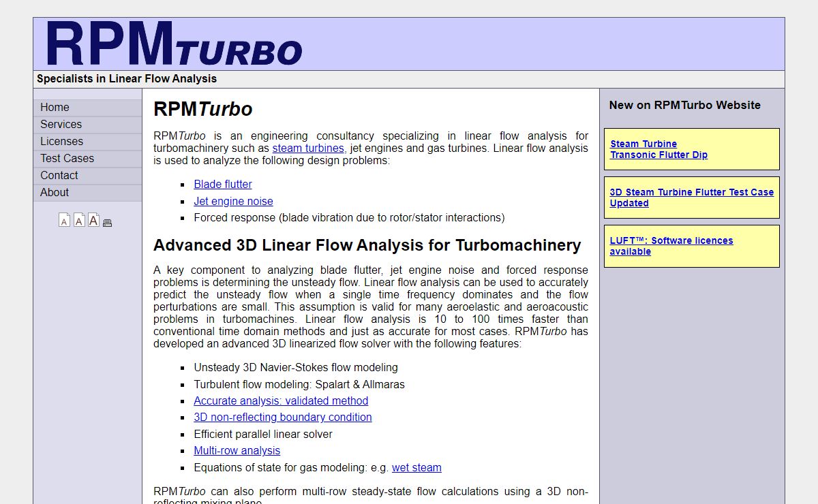Open the Test Cases menu item
Viewport: 818px width, 504px height.
click(88, 159)
